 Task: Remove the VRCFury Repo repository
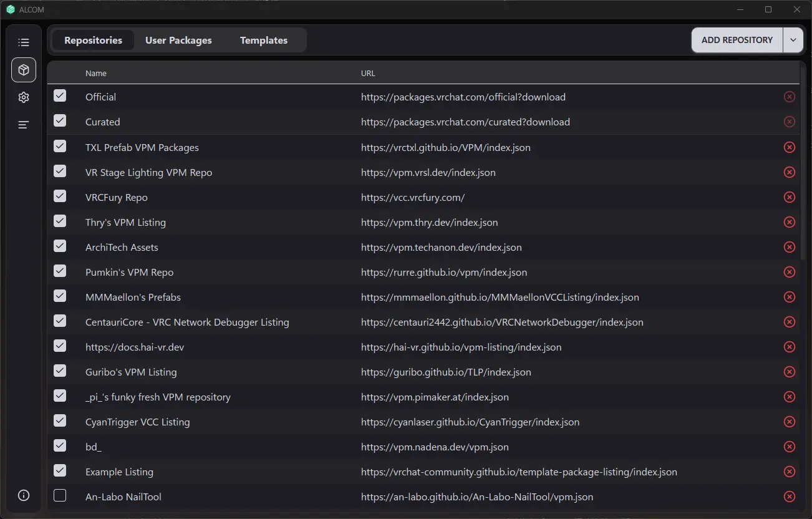tap(789, 197)
